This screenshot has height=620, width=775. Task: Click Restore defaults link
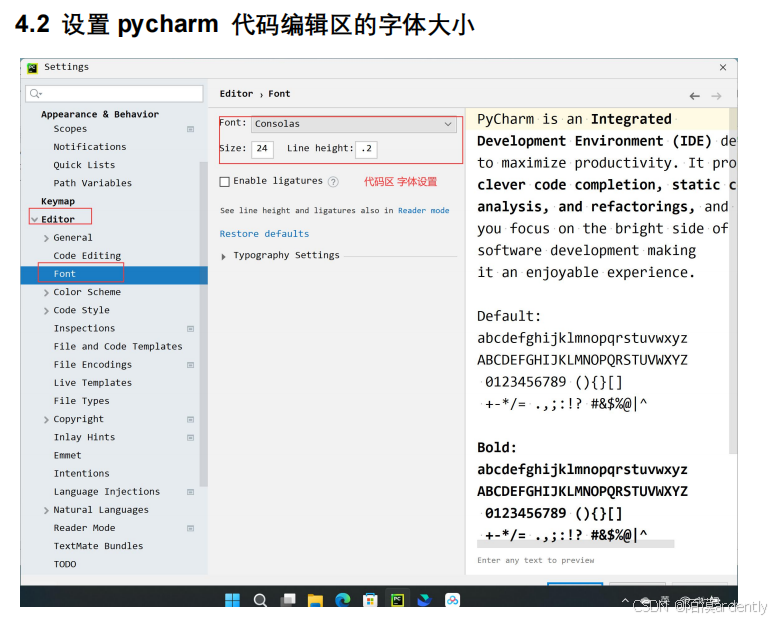pos(264,233)
